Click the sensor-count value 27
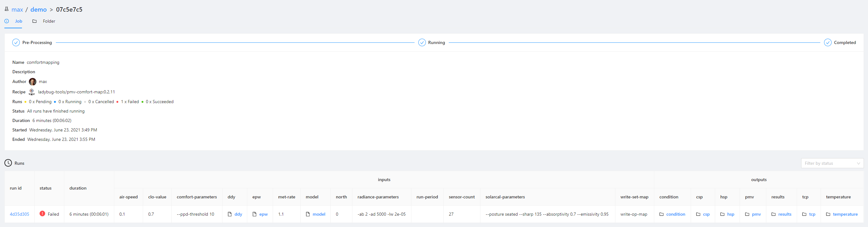Viewport: 868px width, 227px height. (451, 214)
